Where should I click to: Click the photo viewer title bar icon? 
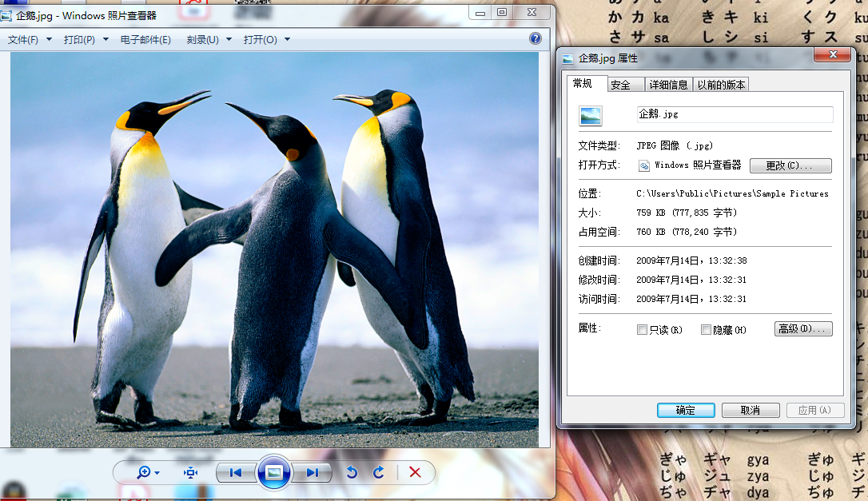point(6,16)
